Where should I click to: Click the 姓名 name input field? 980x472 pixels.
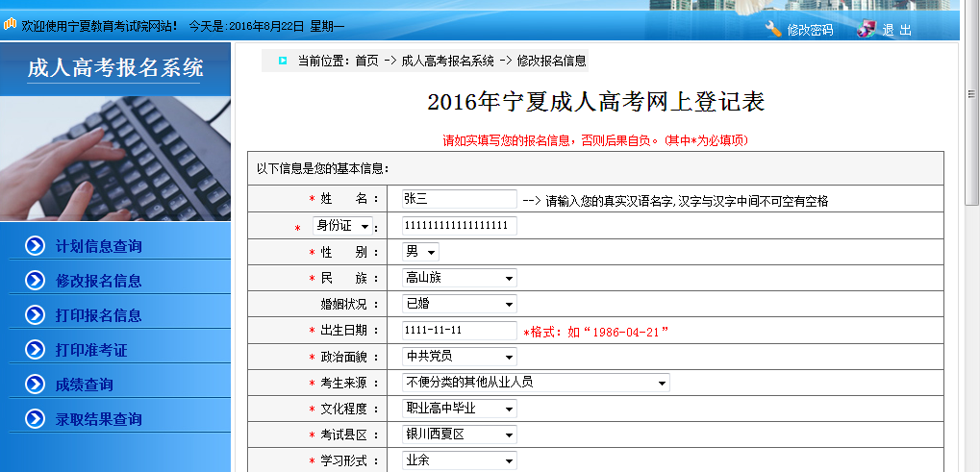coord(459,199)
